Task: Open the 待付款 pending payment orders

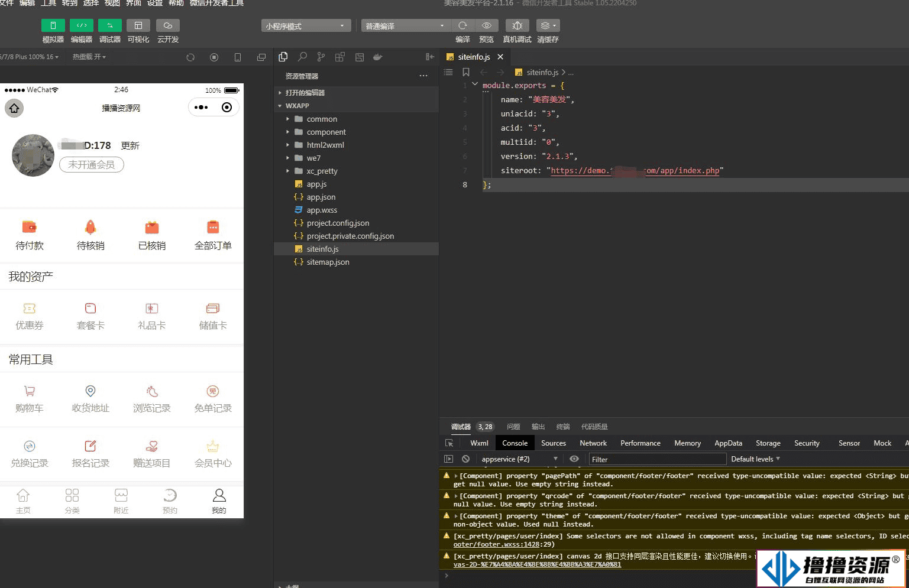Action: pos(30,235)
